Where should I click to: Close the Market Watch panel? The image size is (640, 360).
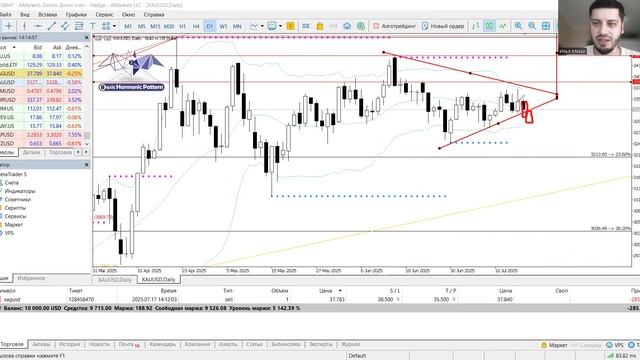click(x=87, y=38)
